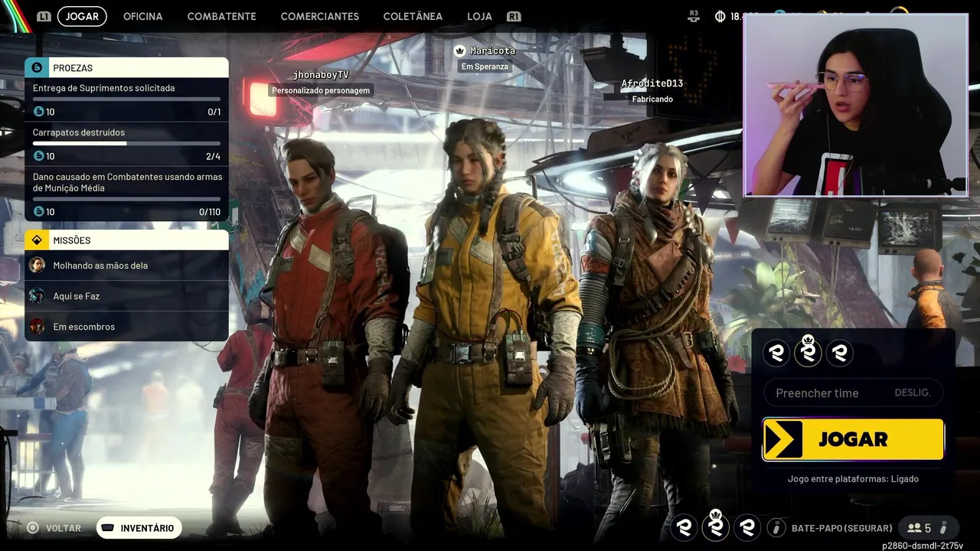The image size is (980, 551).
Task: Click the R3 stick prompt icon
Action: point(694,16)
